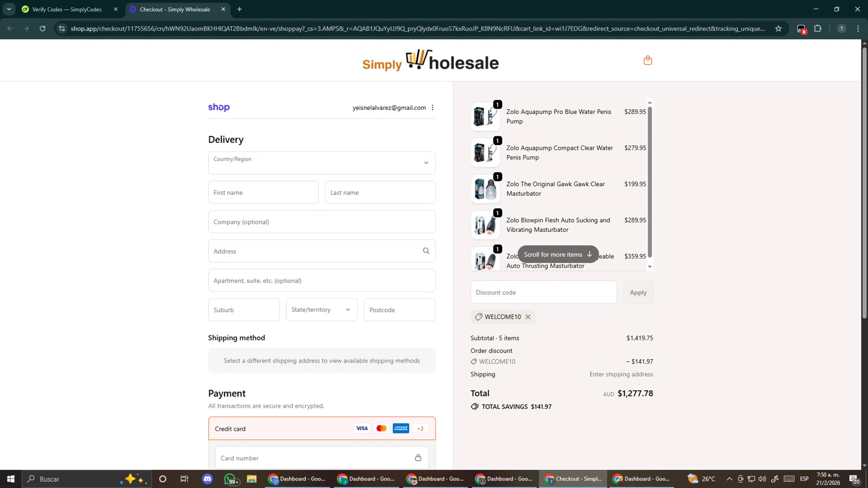Click Zolo Blowpin Flesh product thumbnail
This screenshot has width=868, height=488.
[x=485, y=225]
